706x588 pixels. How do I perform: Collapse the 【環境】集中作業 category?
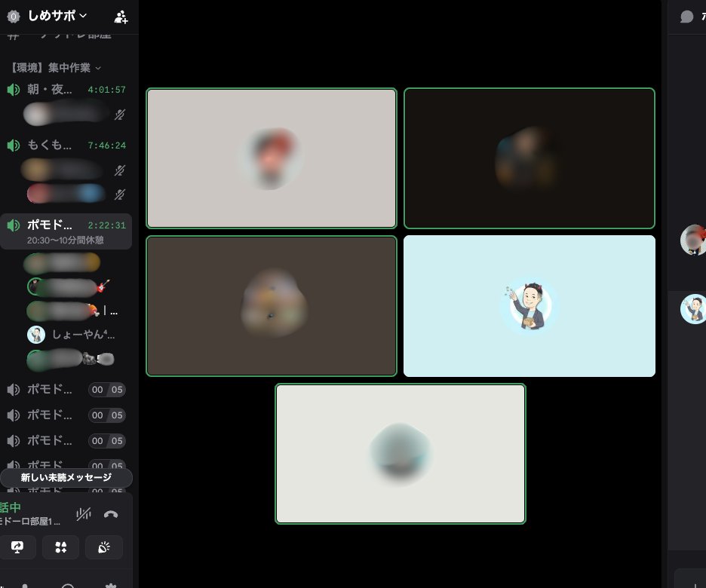coord(56,68)
